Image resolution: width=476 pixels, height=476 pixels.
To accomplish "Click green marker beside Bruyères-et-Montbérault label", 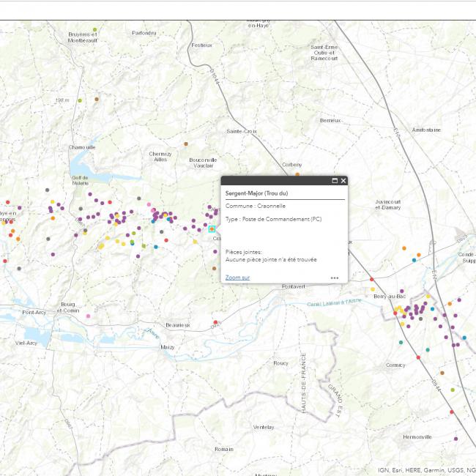I will pos(94,29).
